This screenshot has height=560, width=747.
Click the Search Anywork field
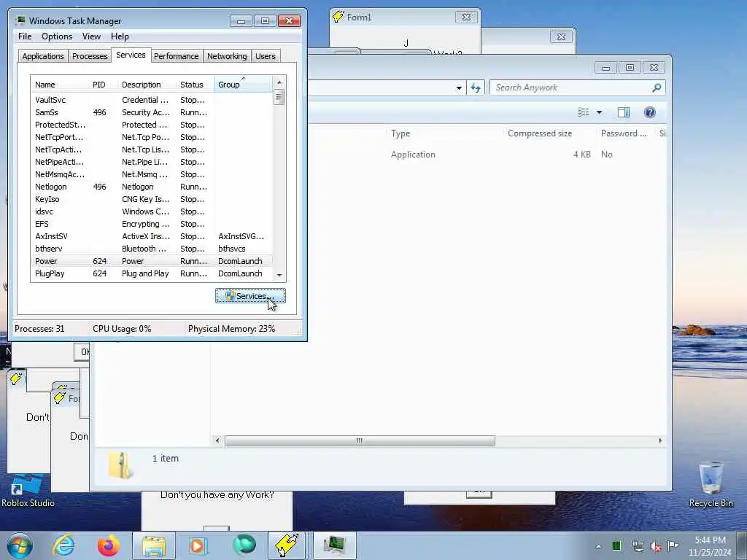coord(572,87)
